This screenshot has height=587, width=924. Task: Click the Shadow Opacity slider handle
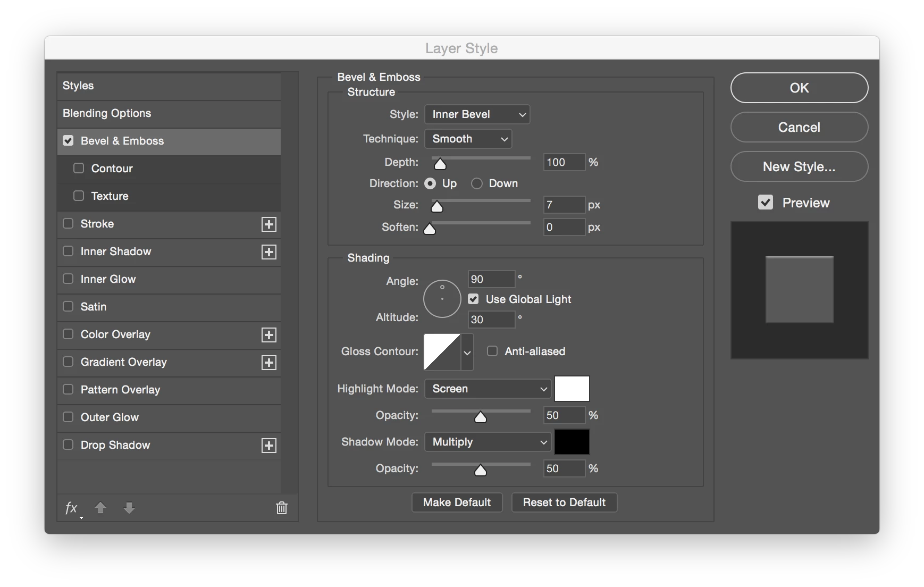[x=481, y=470]
